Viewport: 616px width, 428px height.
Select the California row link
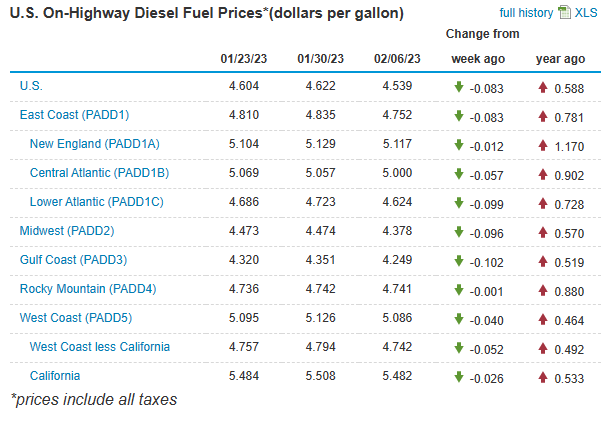[x=55, y=376]
